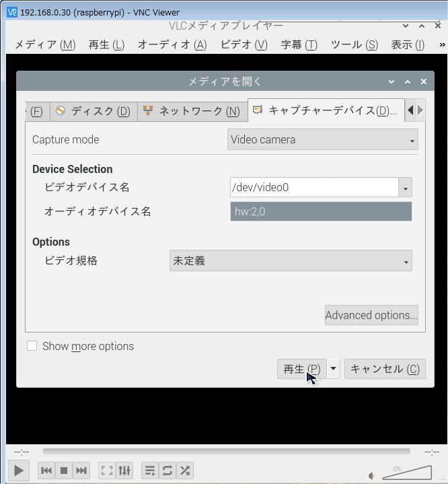Open the メディア (M) menu
The height and width of the screenshot is (484, 448).
[45, 44]
